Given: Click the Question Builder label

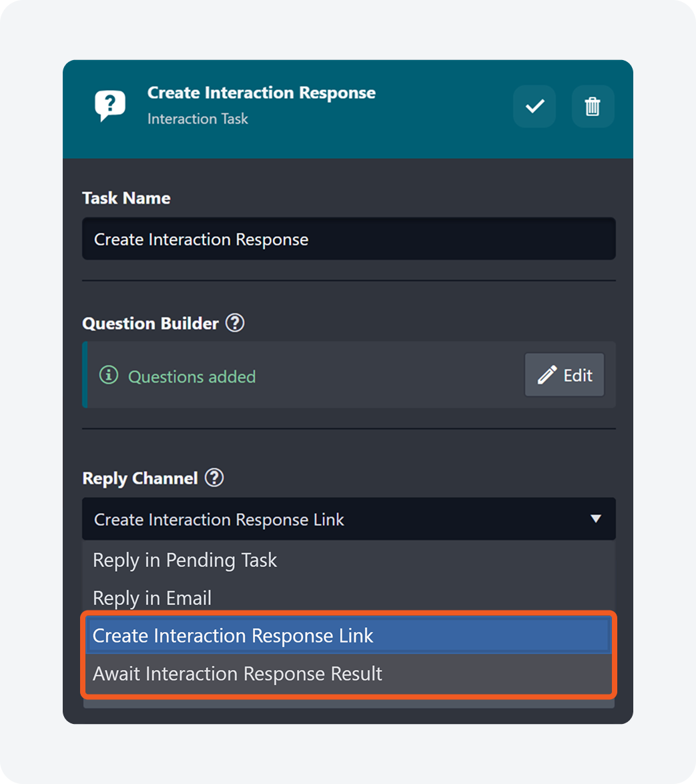Looking at the screenshot, I should point(150,324).
